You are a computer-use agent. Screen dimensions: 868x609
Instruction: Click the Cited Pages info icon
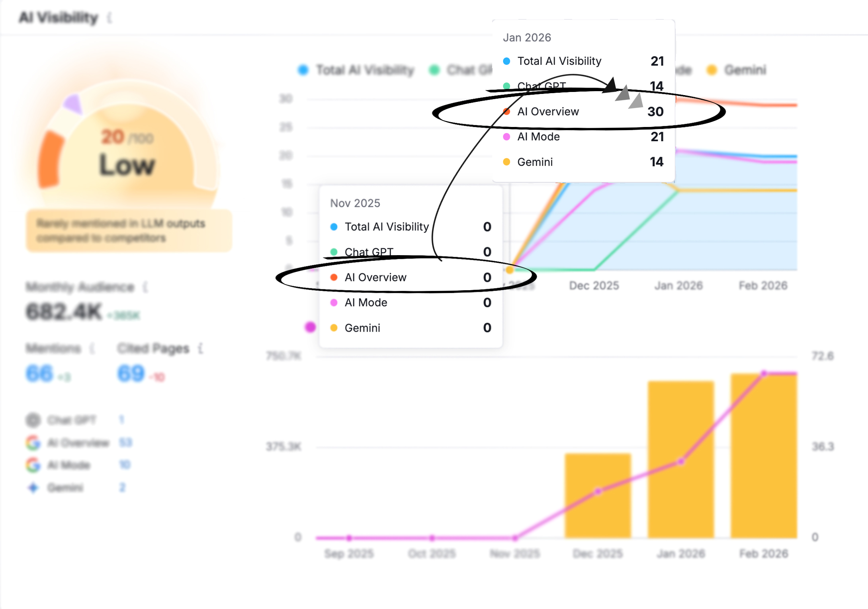click(x=200, y=348)
